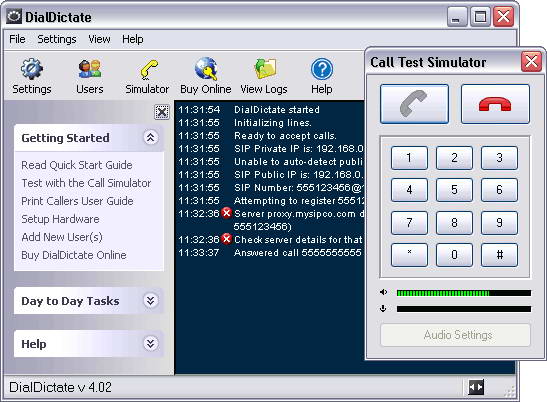
Task: Dial keypad digit 6
Action: click(499, 190)
